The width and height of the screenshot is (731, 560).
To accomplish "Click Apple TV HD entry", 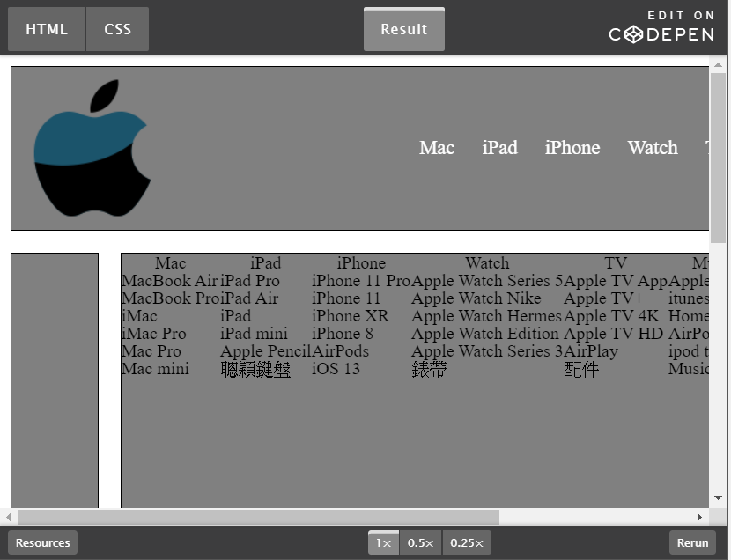I will 613,334.
